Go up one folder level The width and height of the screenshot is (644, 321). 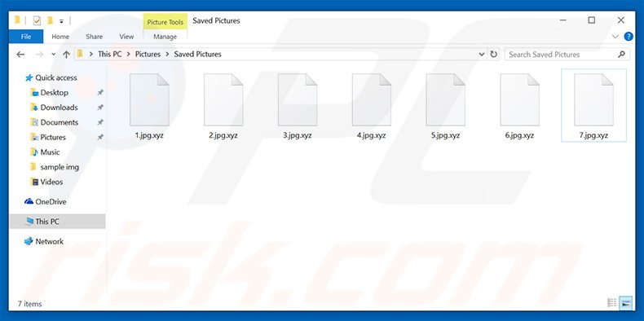pos(66,55)
